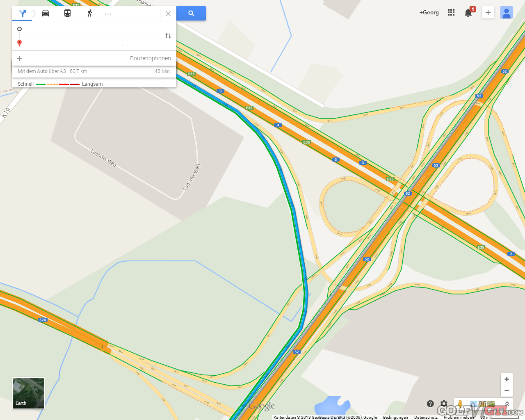The image size is (525, 420).
Task: Open the map settings gear
Action: [444, 404]
